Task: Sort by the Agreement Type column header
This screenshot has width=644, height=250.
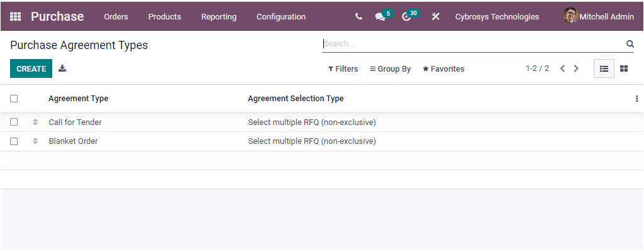Action: pyautogui.click(x=79, y=99)
